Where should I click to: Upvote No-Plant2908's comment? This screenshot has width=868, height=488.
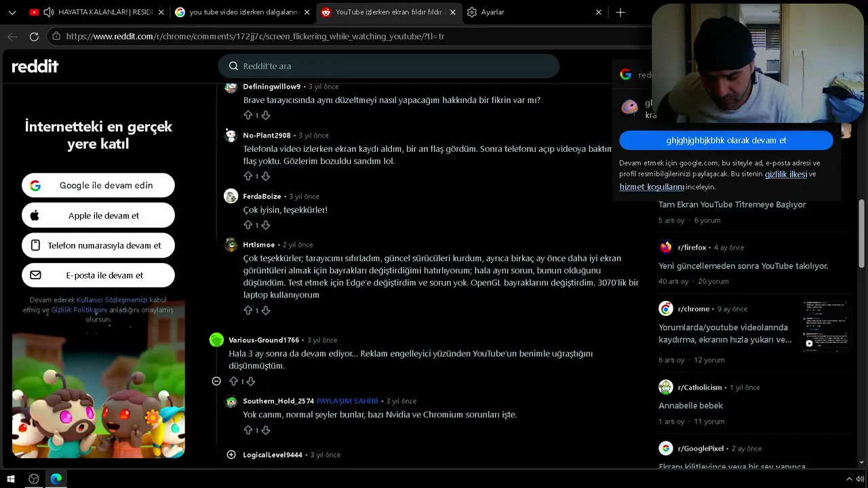[248, 176]
